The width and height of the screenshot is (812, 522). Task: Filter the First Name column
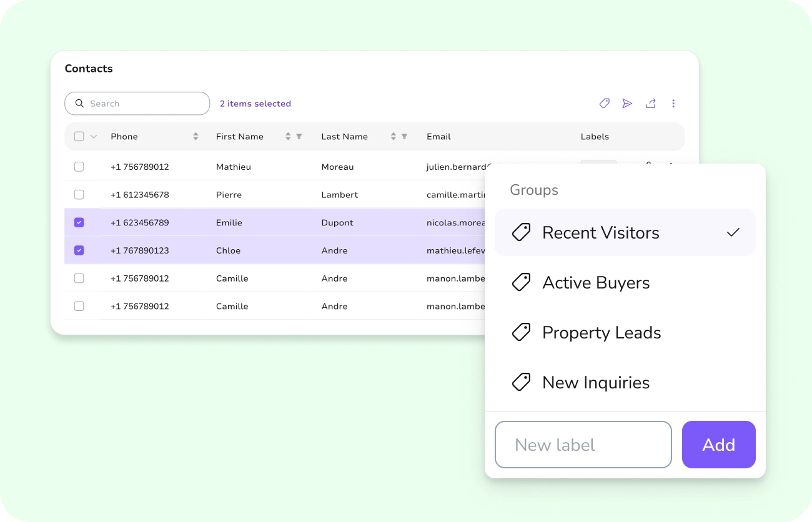[x=299, y=137]
